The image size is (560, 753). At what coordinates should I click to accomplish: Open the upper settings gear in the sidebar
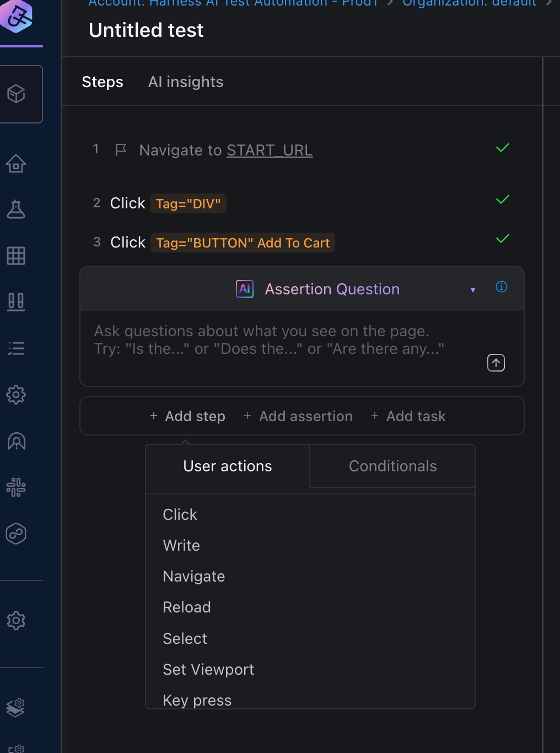17,395
